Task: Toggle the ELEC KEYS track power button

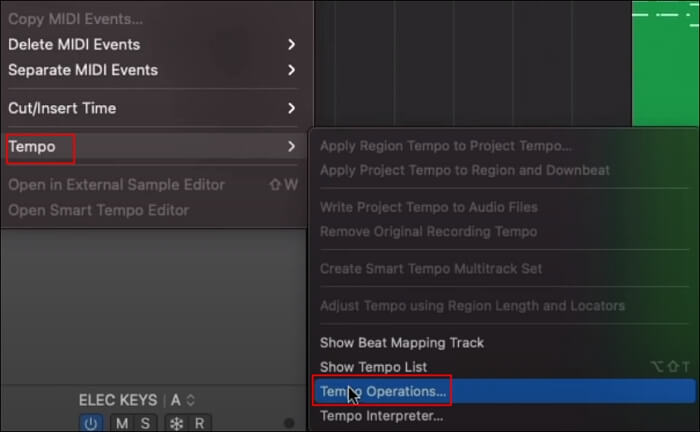Action: (x=91, y=423)
